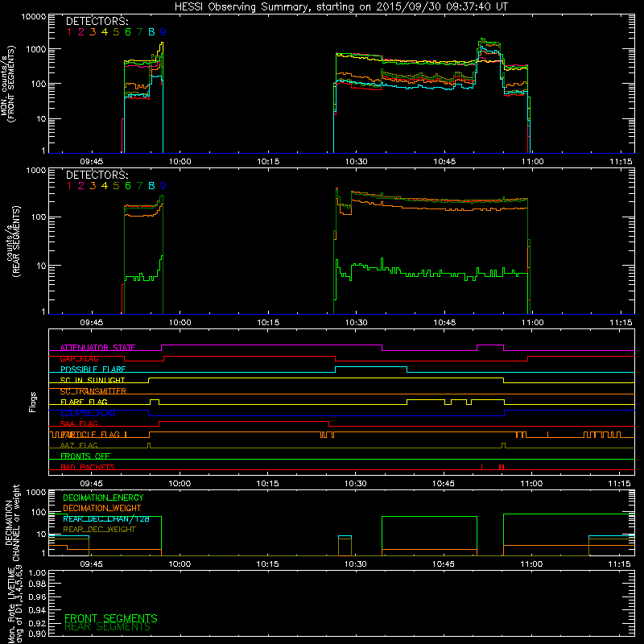
Task: Select detector 3 in rear segments legend
Action: pyautogui.click(x=93, y=186)
